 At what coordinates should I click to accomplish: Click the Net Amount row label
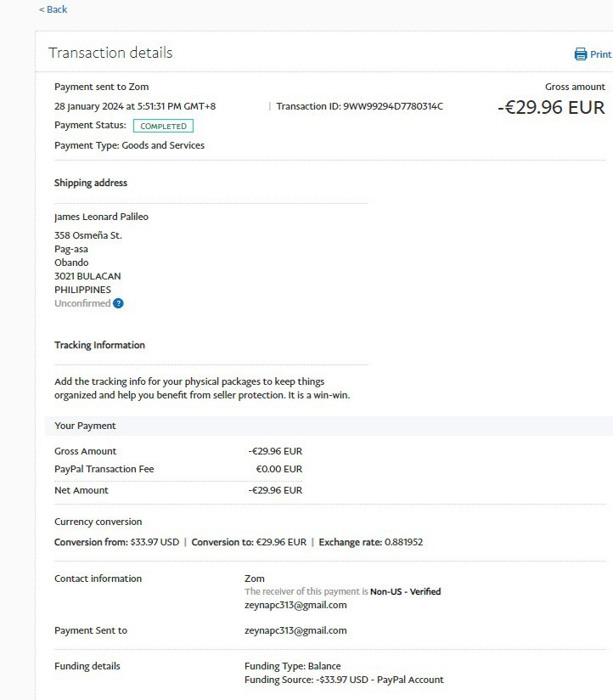[82, 490]
